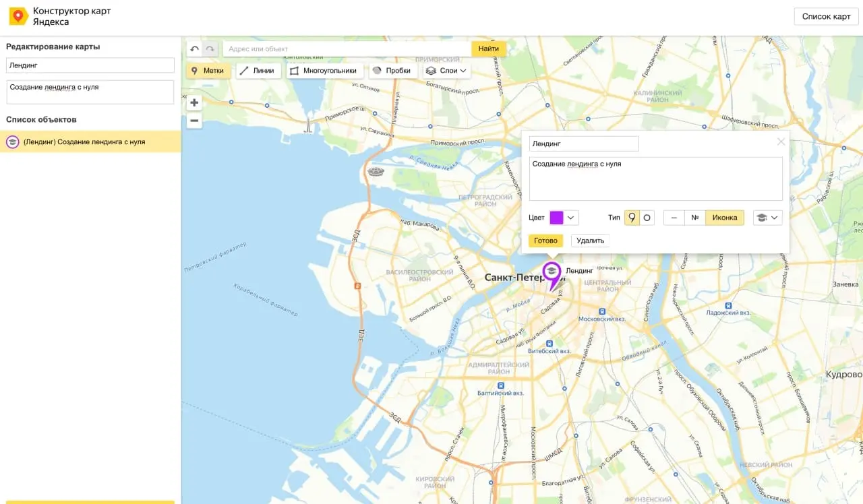863x504 pixels.
Task: Zoom in with the plus button
Action: click(194, 103)
